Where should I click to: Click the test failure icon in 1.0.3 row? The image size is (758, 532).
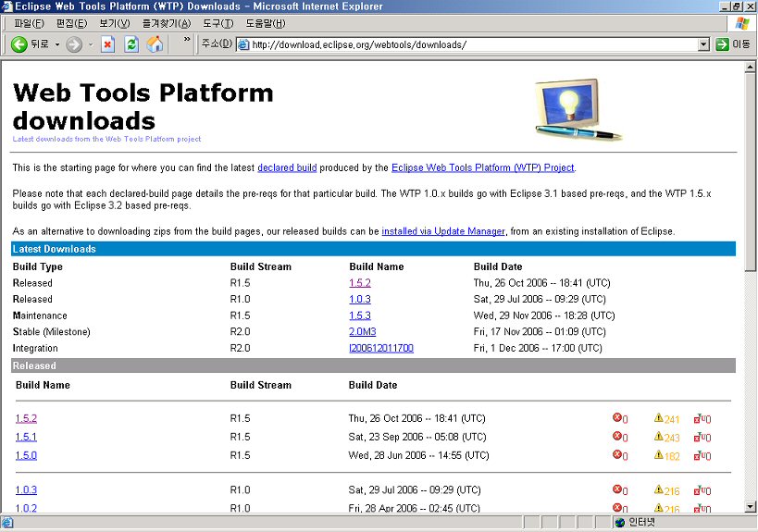(x=698, y=490)
